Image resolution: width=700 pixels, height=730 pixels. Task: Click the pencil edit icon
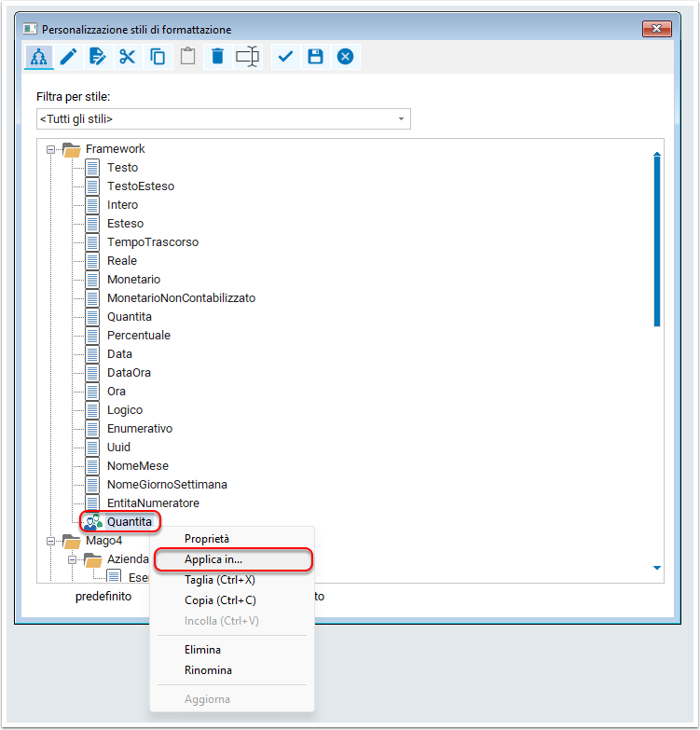click(x=68, y=57)
